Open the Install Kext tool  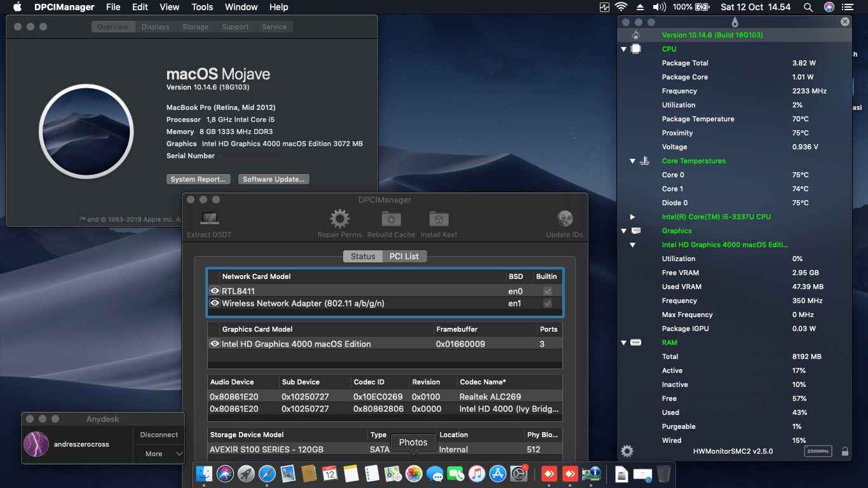pyautogui.click(x=438, y=220)
